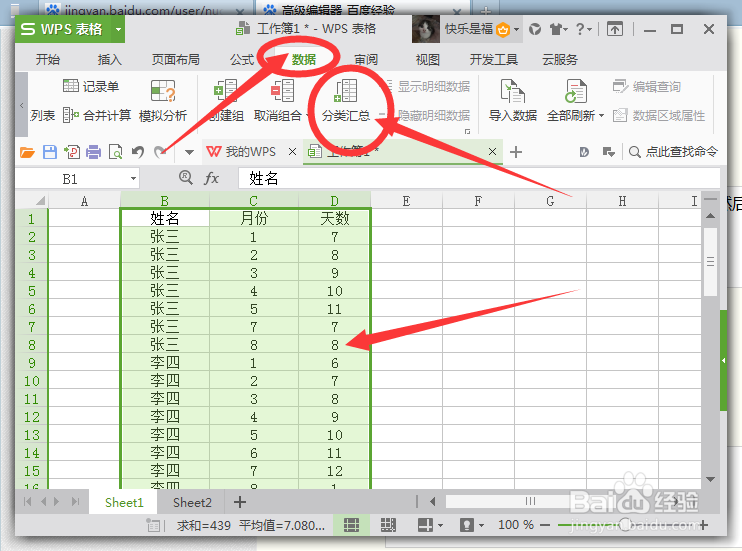Switch to Sheet2 worksheet tab
742x551 pixels.
[x=192, y=502]
